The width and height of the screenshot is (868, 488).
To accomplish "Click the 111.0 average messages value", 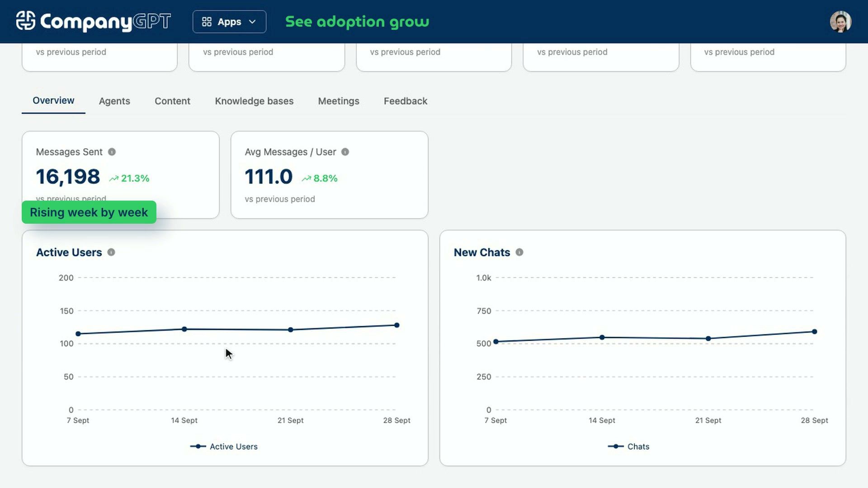I will (x=269, y=177).
